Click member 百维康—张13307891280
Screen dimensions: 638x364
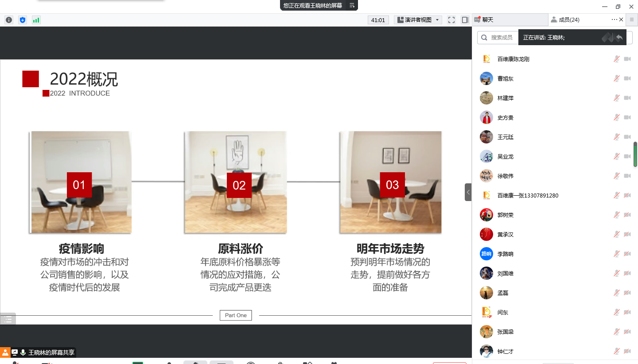coord(527,196)
